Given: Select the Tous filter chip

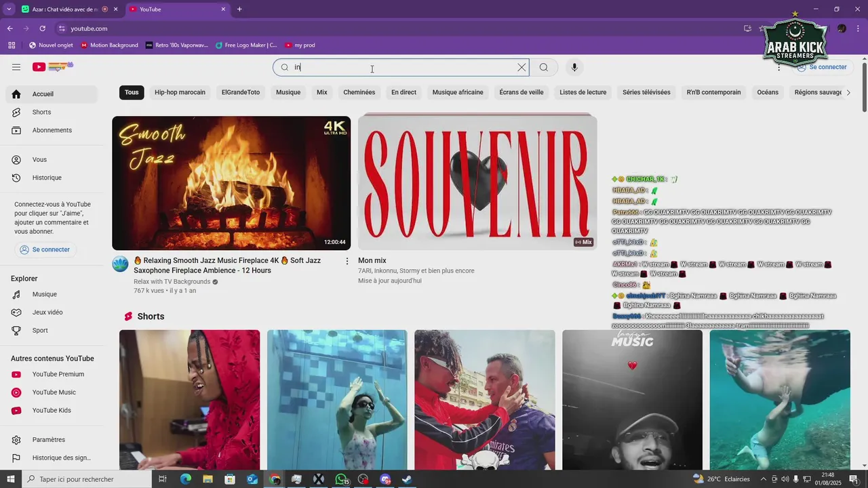Looking at the screenshot, I should click(x=132, y=92).
